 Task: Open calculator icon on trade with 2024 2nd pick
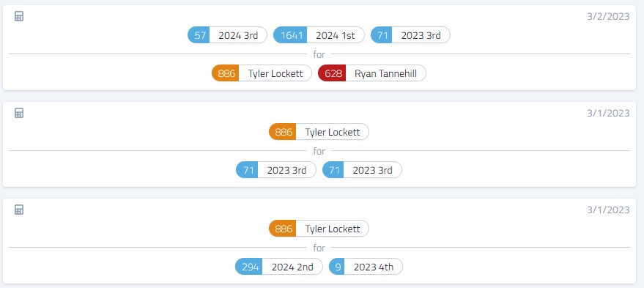coord(19,210)
